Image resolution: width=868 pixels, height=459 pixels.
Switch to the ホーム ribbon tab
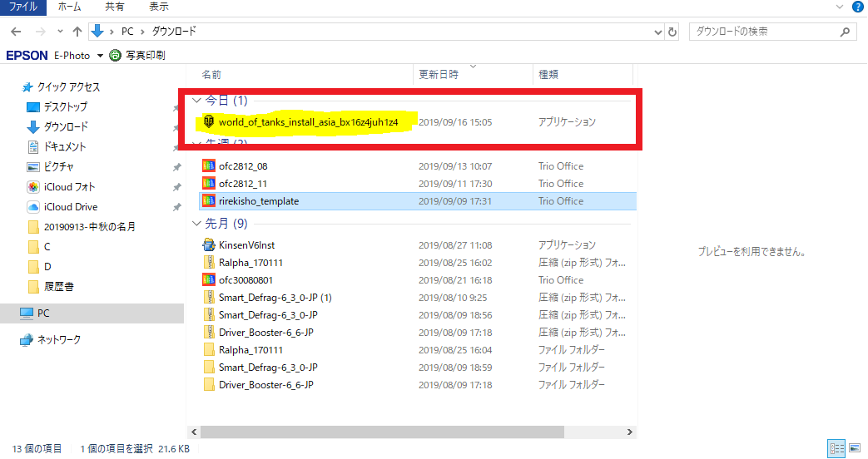[69, 7]
